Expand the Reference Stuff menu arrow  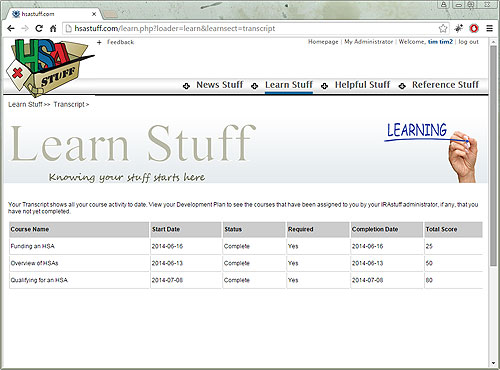402,86
